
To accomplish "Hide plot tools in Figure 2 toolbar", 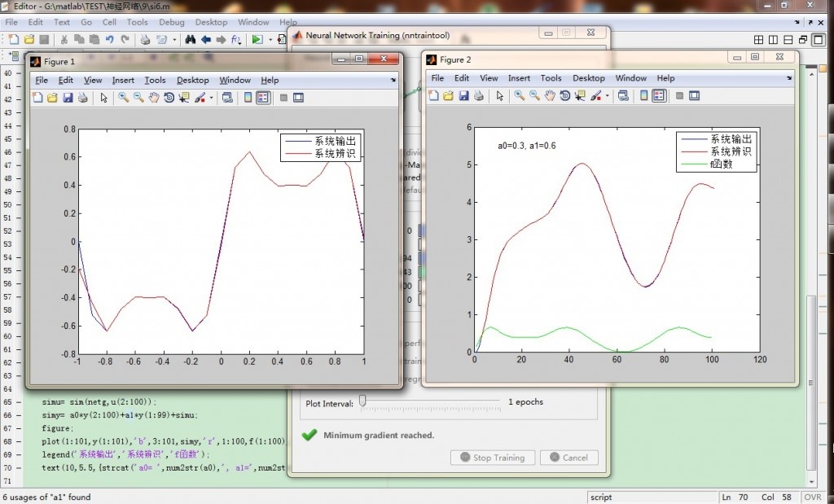I will pos(679,96).
